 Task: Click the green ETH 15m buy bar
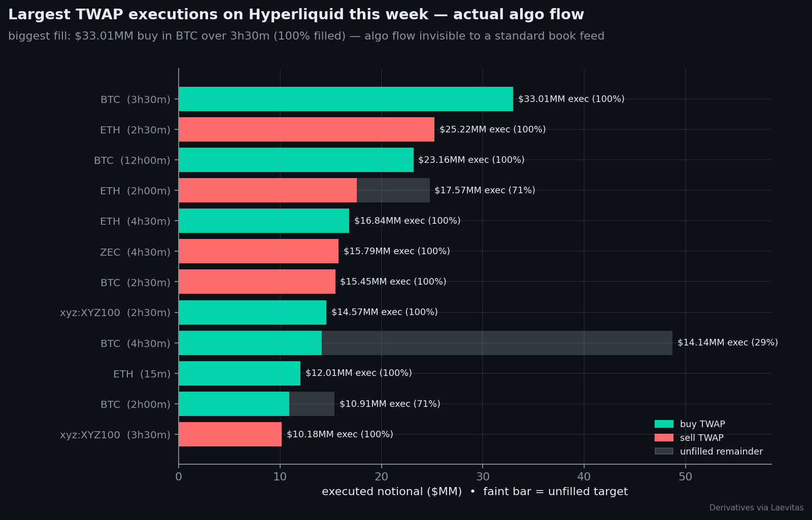tap(240, 373)
